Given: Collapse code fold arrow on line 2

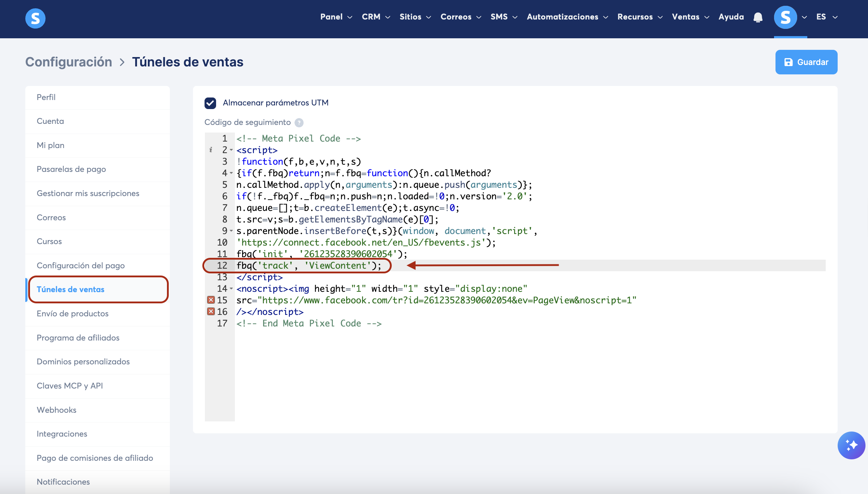Looking at the screenshot, I should [x=231, y=150].
